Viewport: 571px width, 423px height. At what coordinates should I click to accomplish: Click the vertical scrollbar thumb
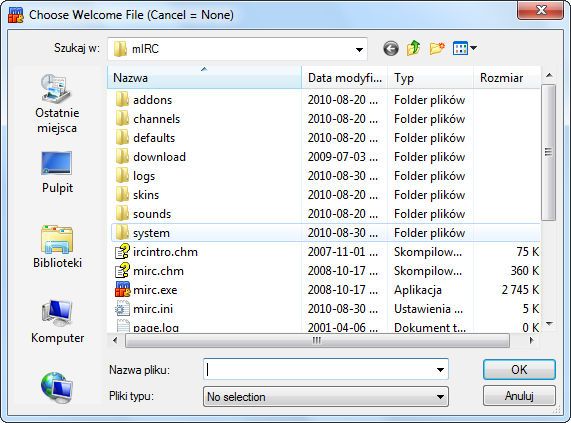point(548,152)
